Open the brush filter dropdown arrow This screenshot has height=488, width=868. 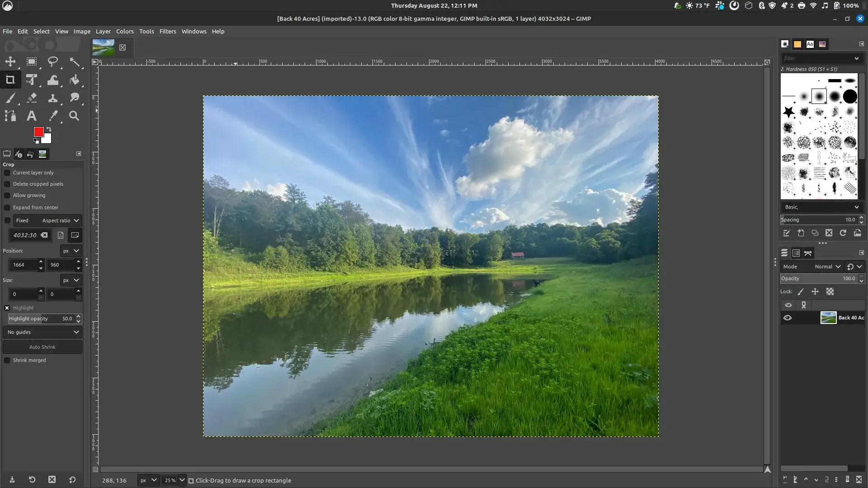[x=856, y=58]
